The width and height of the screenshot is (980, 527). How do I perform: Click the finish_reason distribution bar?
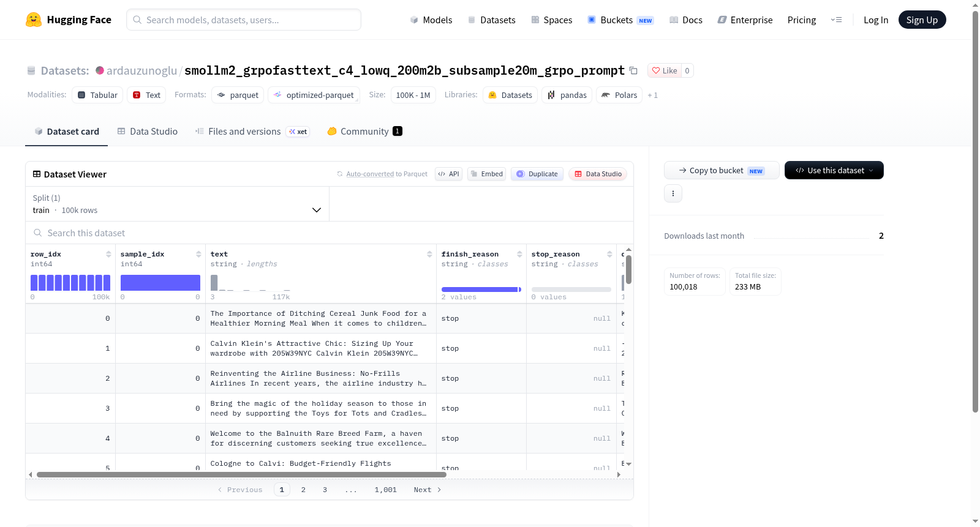pos(481,290)
